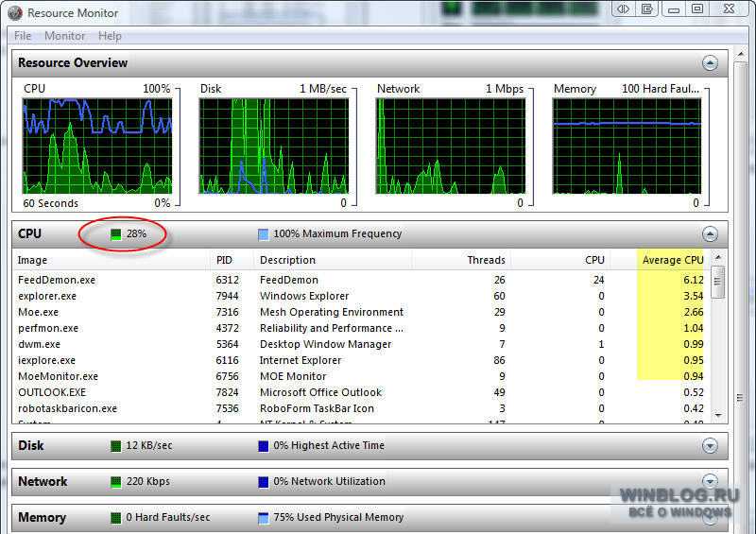
Task: Click the CPU process list scroll down arrow
Action: [718, 415]
